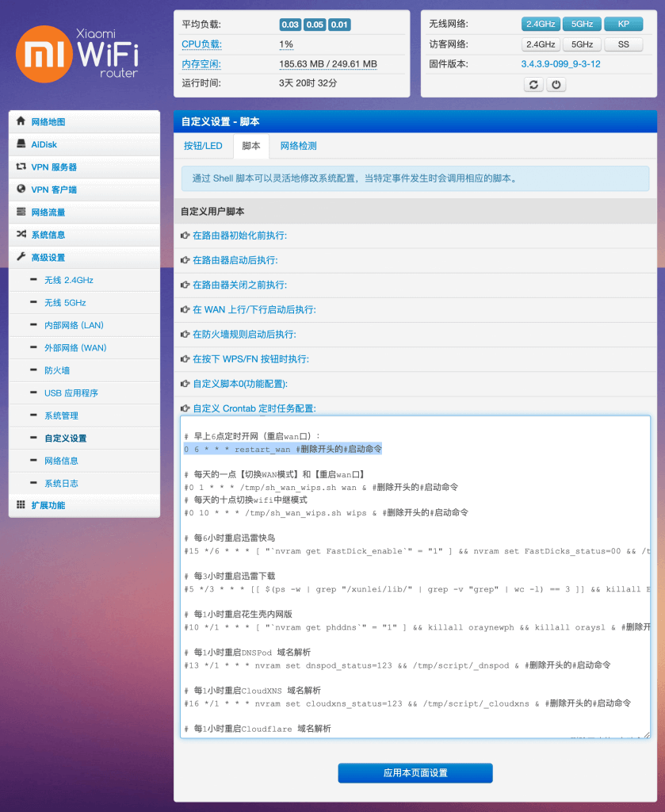Collapse 自定义 Crontab 定时任务配置 section
The image size is (665, 812).
point(254,408)
